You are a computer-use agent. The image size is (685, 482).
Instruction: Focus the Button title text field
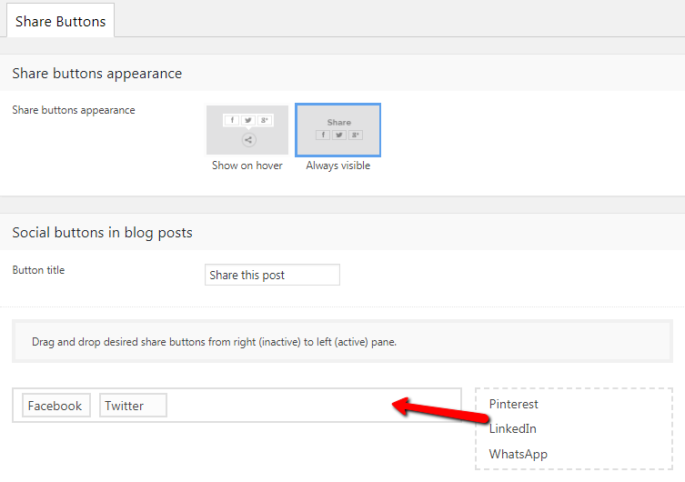click(x=272, y=275)
